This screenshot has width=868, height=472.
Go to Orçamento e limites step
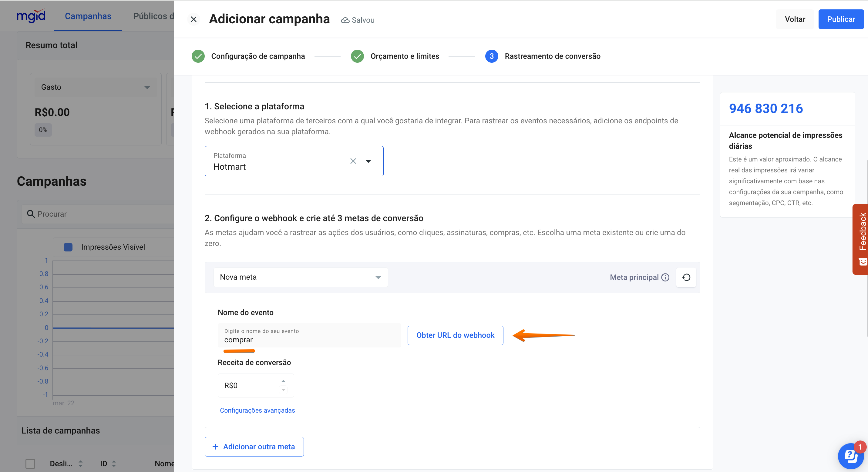tap(404, 56)
